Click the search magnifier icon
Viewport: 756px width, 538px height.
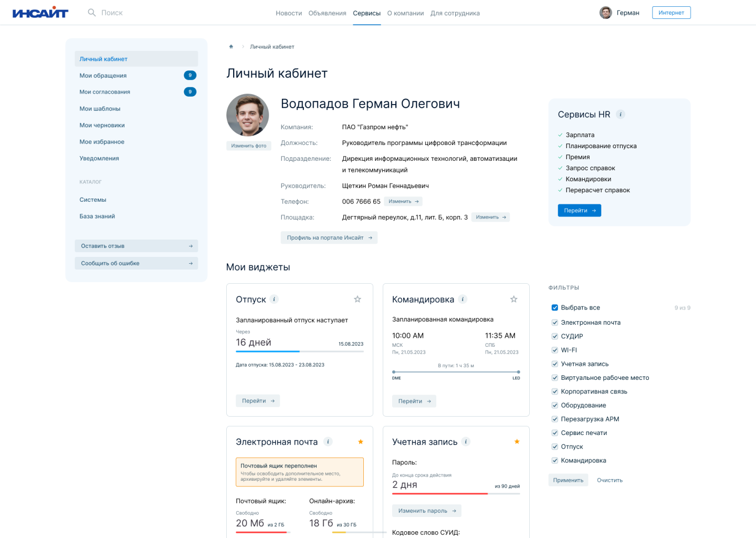click(x=92, y=13)
